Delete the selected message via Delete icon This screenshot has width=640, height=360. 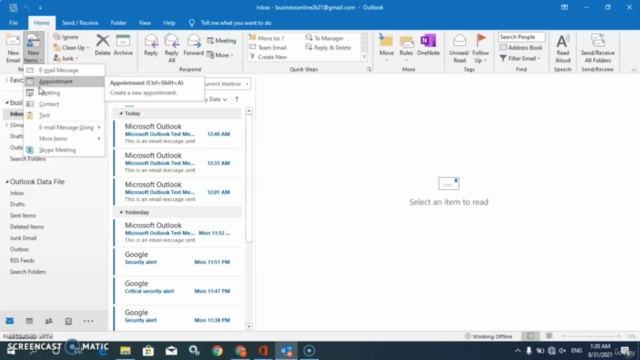102,45
